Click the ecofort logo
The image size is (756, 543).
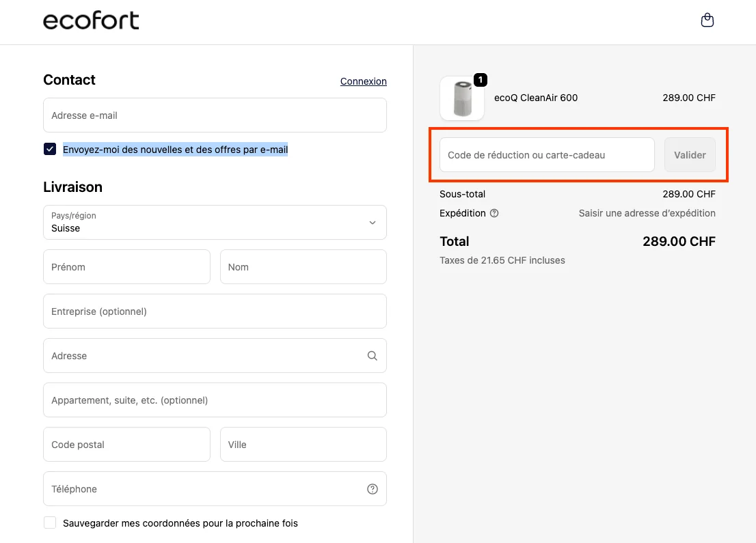pyautogui.click(x=91, y=20)
